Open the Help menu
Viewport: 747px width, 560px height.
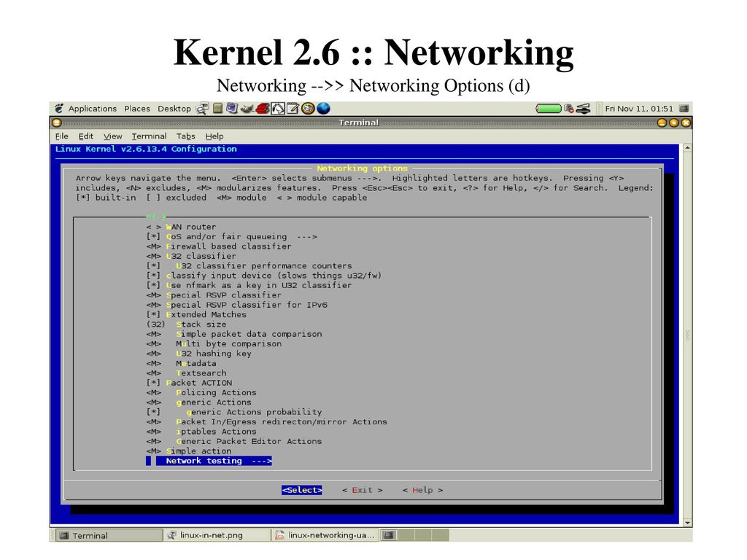click(x=214, y=136)
